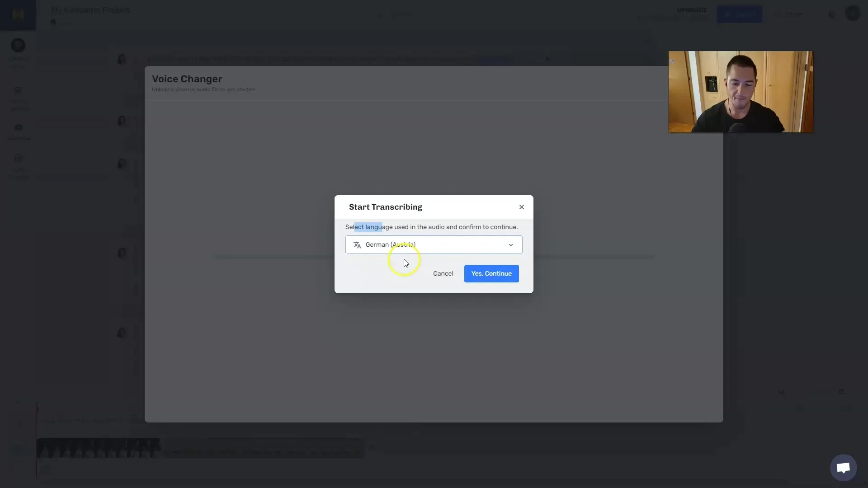Viewport: 868px width, 488px height.
Task: Dismiss the dimmed notice banner's x
Action: (547, 59)
